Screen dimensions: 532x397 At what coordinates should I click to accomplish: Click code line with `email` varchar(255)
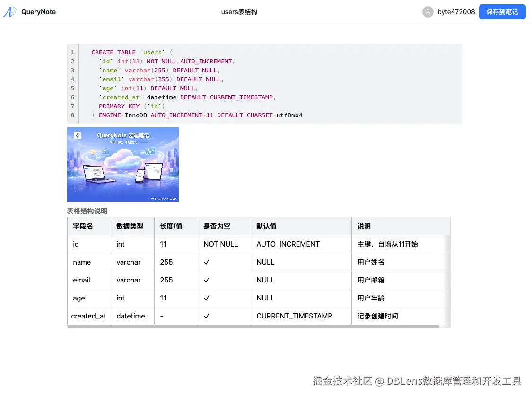coord(161,79)
